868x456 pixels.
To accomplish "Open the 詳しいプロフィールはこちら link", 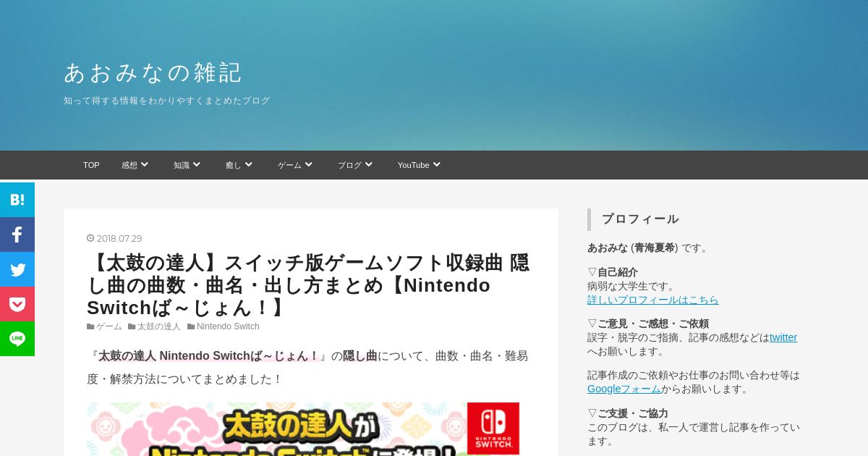I will click(653, 300).
